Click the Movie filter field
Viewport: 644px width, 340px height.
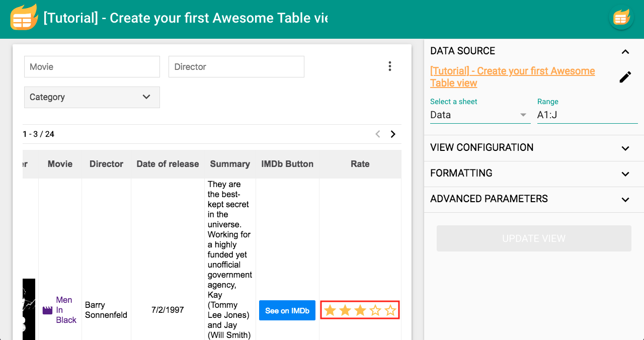tap(92, 66)
